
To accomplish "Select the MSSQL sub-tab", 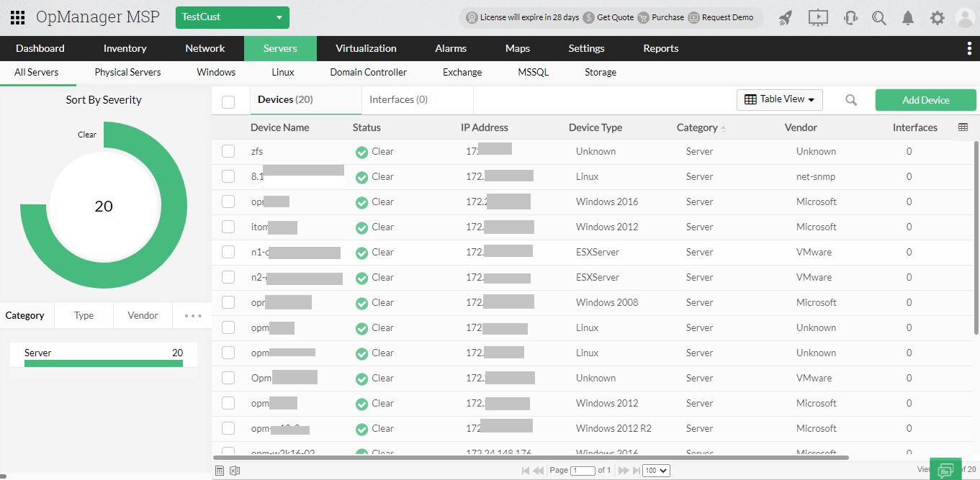I will click(534, 72).
